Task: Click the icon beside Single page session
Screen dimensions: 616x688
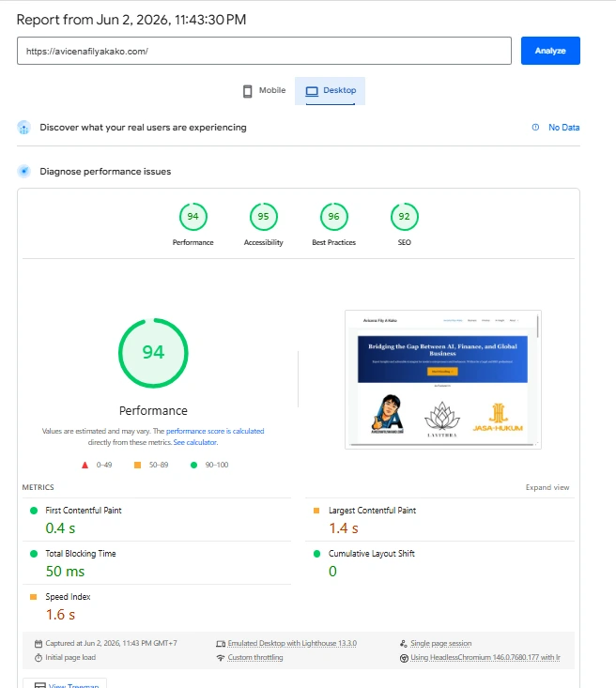Action: point(404,644)
